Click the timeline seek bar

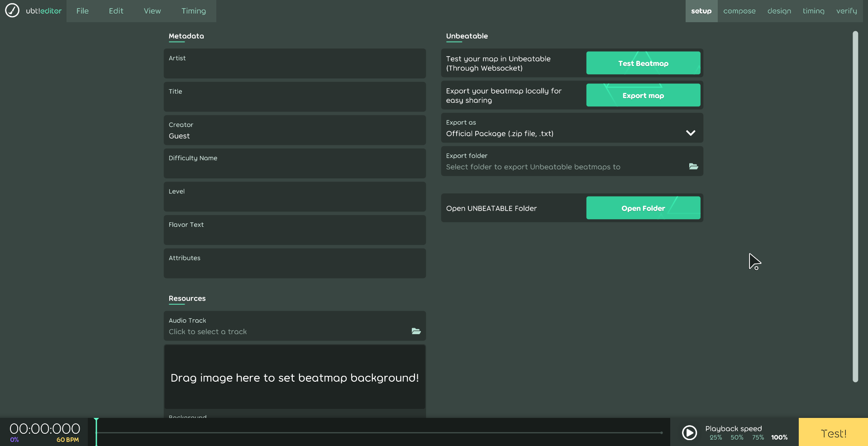[379, 432]
